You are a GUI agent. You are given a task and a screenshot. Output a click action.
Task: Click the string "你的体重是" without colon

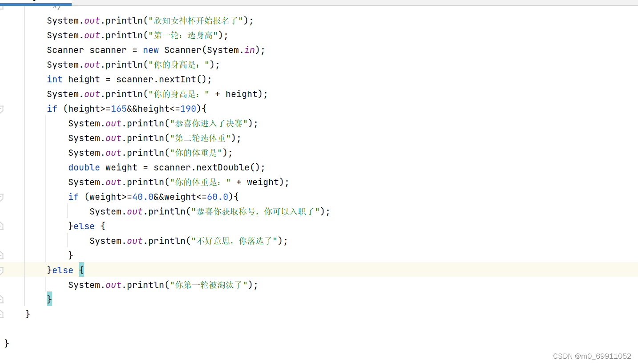pos(196,153)
